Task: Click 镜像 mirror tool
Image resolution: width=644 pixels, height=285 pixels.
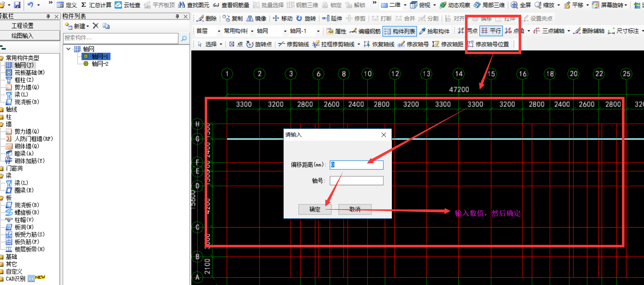Action: pyautogui.click(x=256, y=18)
